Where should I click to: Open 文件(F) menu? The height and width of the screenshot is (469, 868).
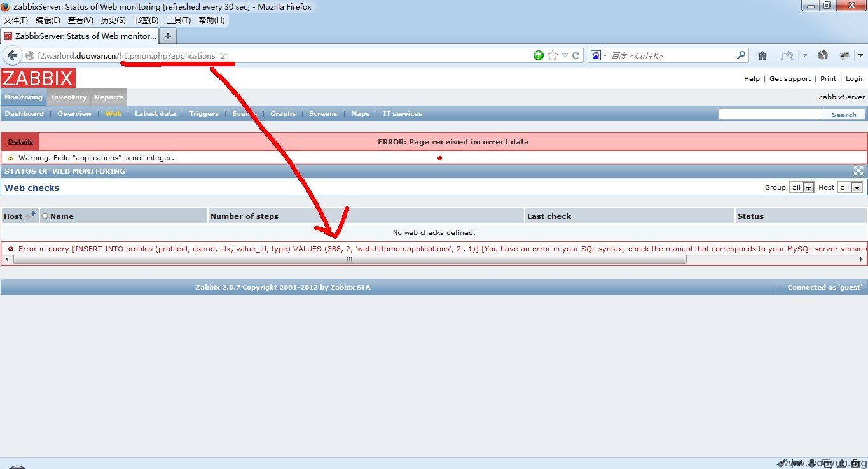(16, 20)
